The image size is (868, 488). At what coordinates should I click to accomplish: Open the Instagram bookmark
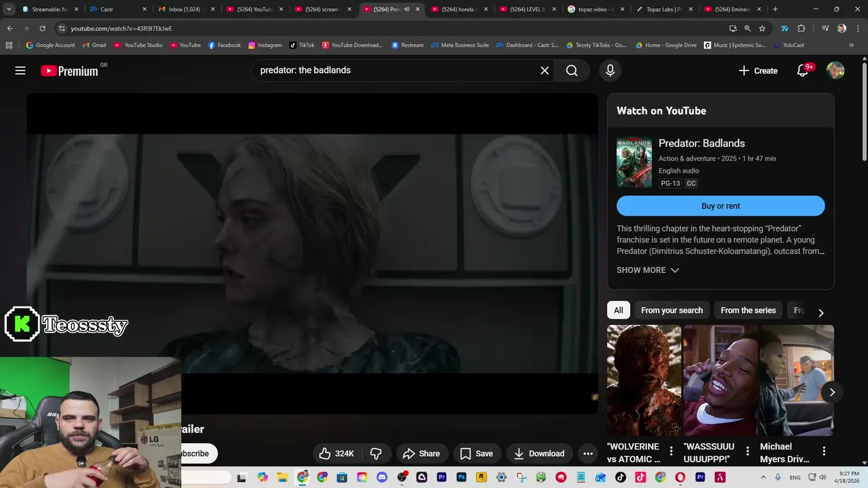click(x=265, y=45)
